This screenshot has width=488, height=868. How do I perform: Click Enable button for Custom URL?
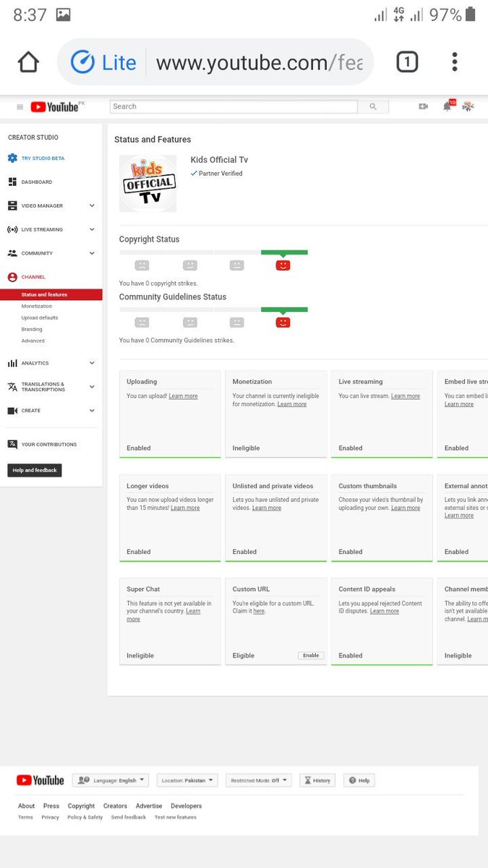click(x=311, y=655)
